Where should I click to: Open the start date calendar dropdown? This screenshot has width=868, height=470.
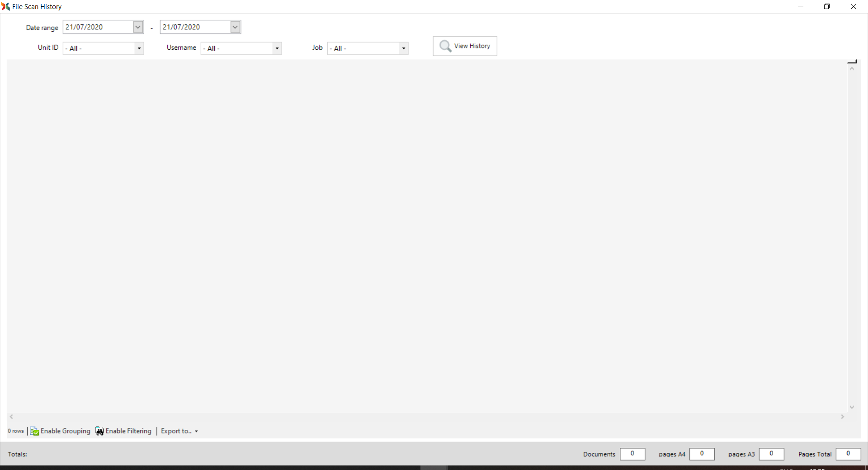pos(138,27)
